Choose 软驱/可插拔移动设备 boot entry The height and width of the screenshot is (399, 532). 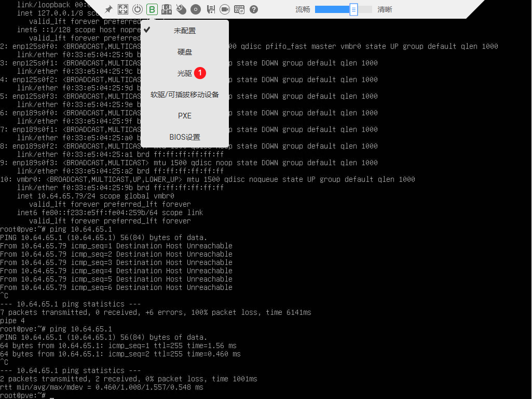[x=184, y=94]
